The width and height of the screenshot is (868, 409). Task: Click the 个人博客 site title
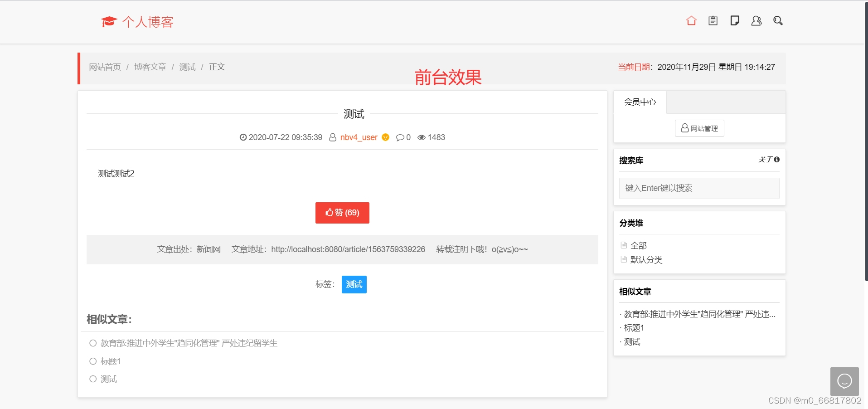pos(148,22)
